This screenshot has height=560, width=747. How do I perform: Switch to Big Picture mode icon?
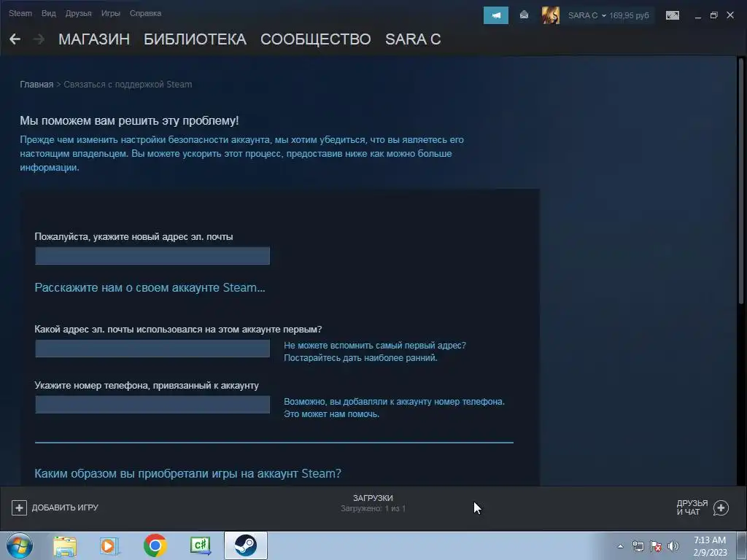click(672, 16)
